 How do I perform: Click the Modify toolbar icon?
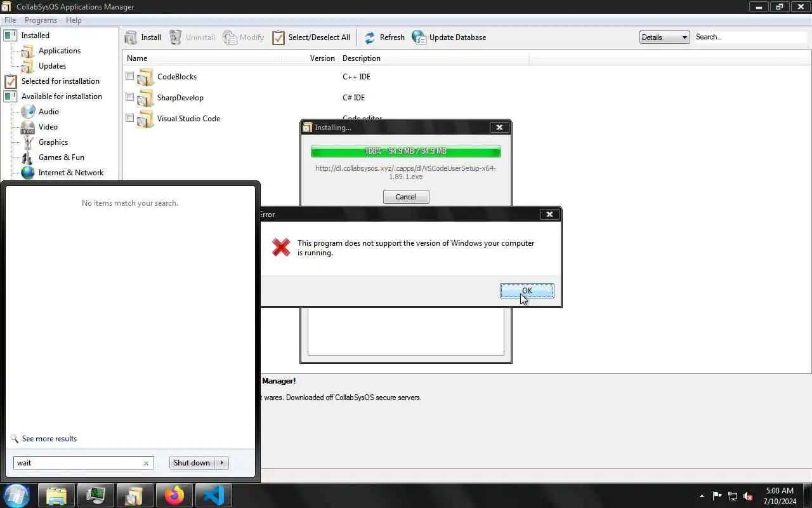[x=230, y=37]
